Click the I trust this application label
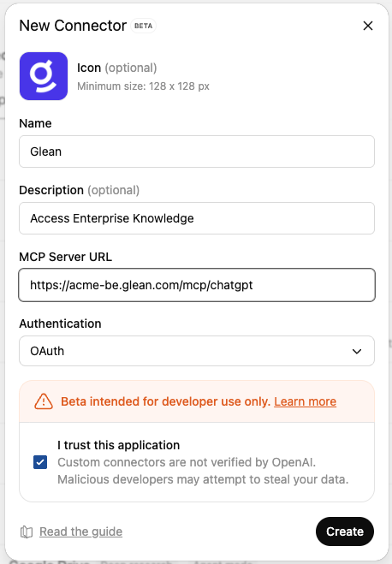This screenshot has height=564, width=392. (118, 445)
